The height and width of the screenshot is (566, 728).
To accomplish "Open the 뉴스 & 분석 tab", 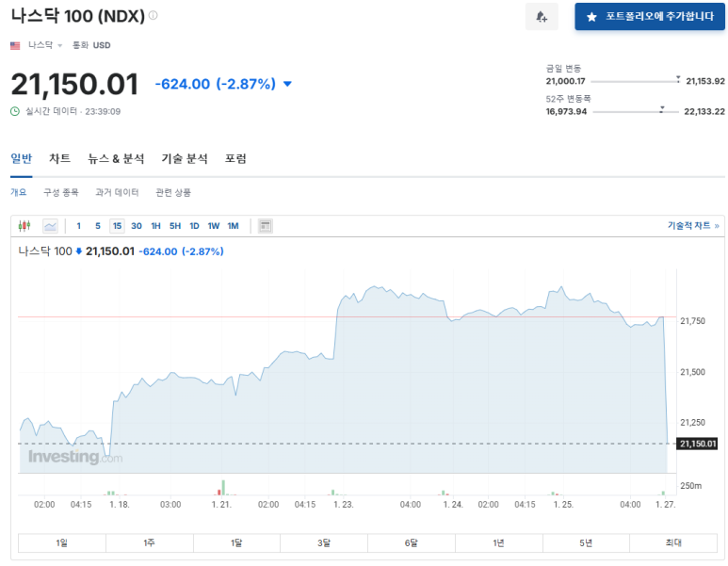I will (116, 159).
